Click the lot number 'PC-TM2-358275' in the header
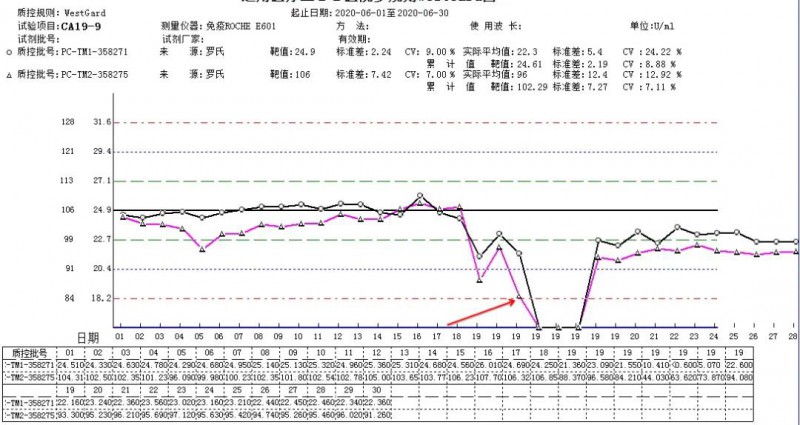Screen dimensions: 800x425 click(94, 75)
